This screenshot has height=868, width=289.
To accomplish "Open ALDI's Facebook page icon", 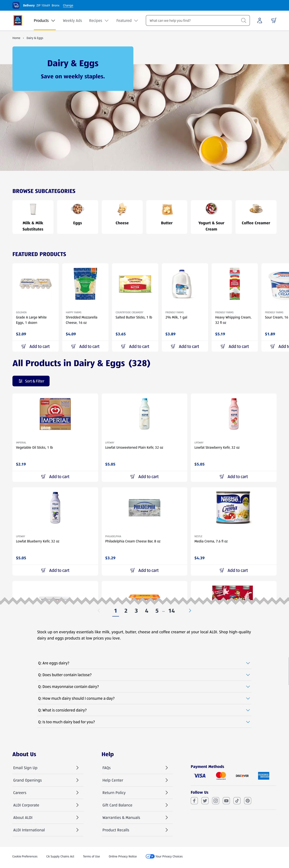I will [194, 801].
